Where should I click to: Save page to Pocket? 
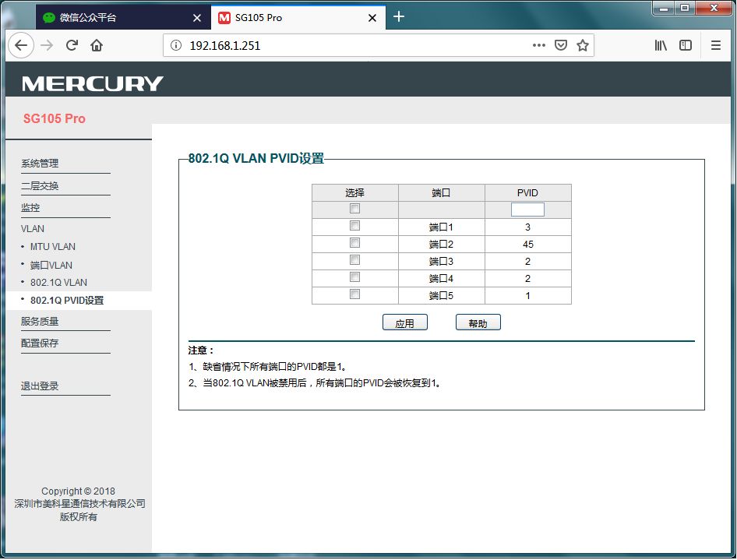point(561,46)
